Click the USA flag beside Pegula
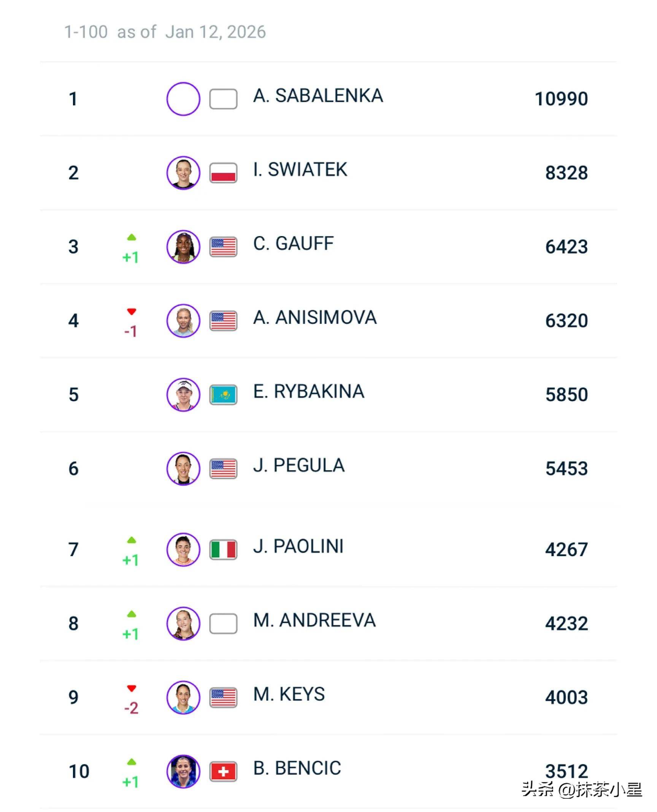The width and height of the screenshot is (657, 812). click(x=223, y=469)
